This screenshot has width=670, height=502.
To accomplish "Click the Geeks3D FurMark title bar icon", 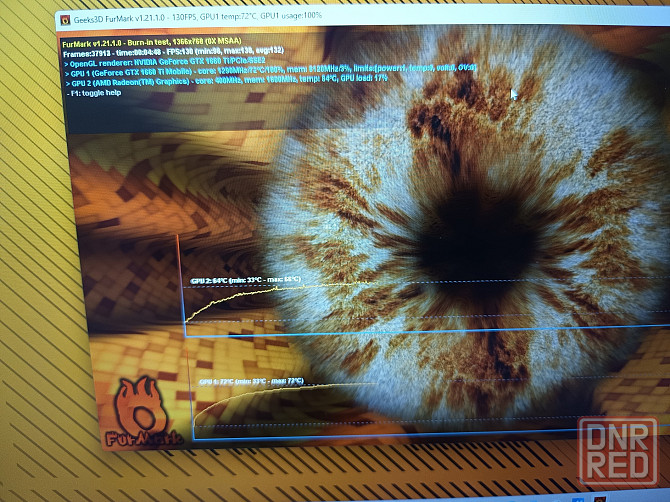I will tap(65, 19).
